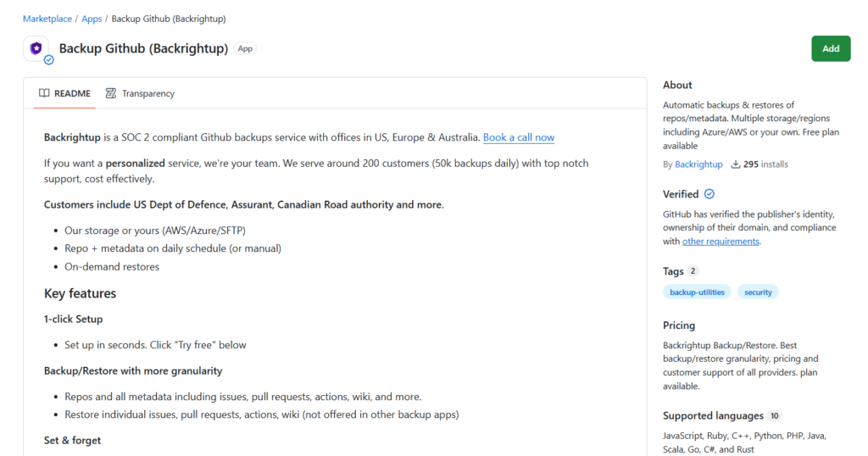The image size is (868, 456).
Task: Open the README tab
Action: 64,93
